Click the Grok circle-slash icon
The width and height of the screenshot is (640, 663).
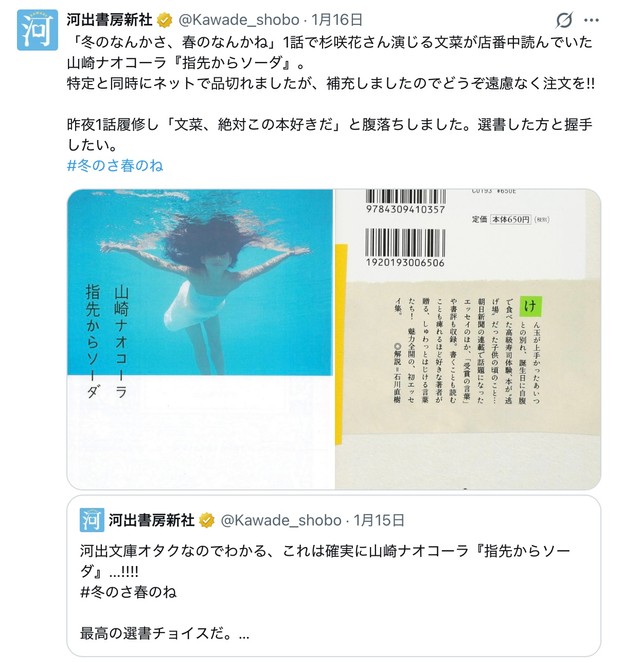(x=564, y=20)
